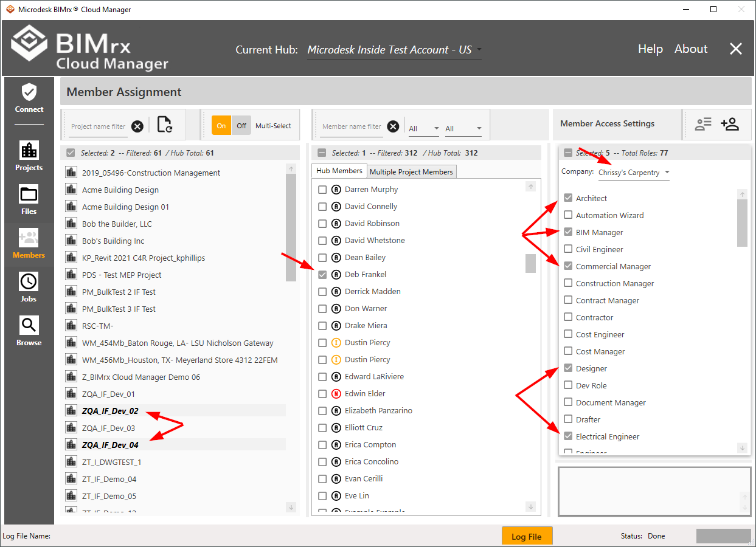Click building icon beside RSC-TM-
Screen dimensions: 756x547
tap(71, 326)
